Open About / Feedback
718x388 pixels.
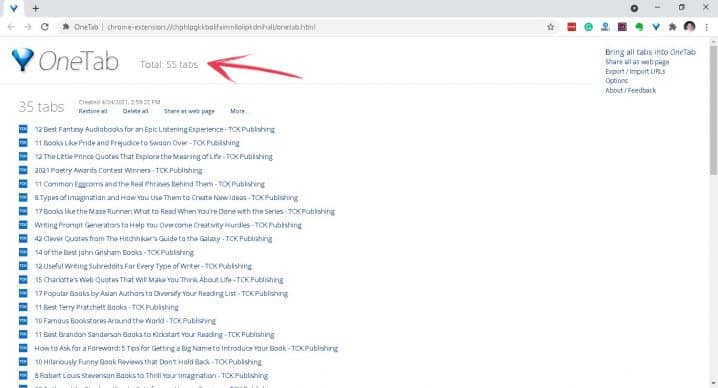click(x=631, y=90)
